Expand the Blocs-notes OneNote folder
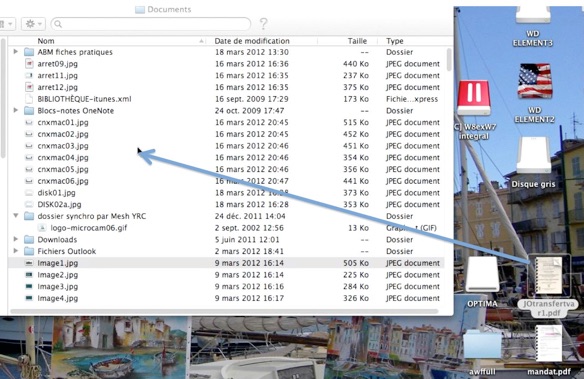This screenshot has width=584, height=379. (x=16, y=111)
